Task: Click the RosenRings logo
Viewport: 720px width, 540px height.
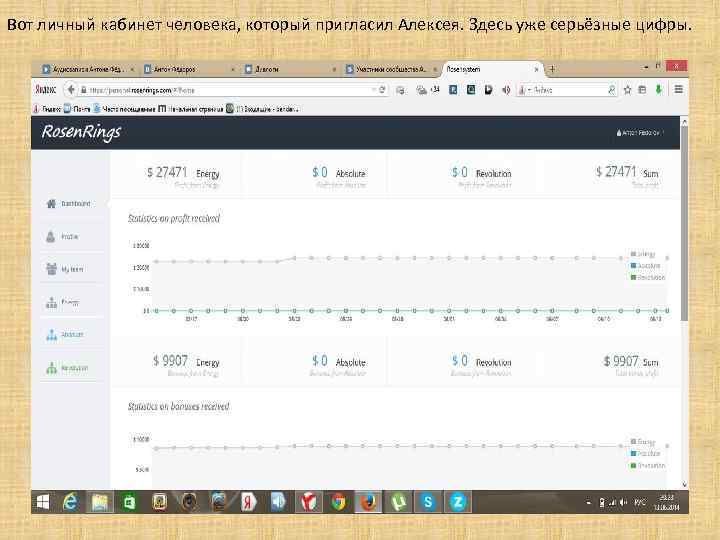Action: pyautogui.click(x=81, y=132)
